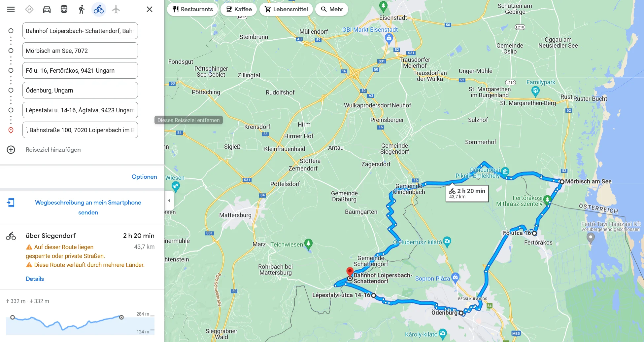This screenshot has height=342, width=644.
Task: Select the recommended travel mode icon
Action: point(29,9)
